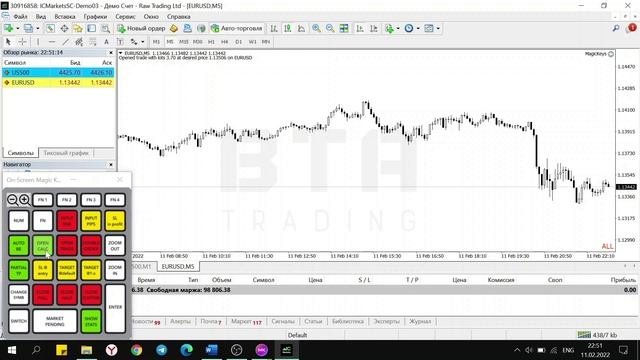
Task: Expand the periods clock dropdown arrow
Action: 418,29
